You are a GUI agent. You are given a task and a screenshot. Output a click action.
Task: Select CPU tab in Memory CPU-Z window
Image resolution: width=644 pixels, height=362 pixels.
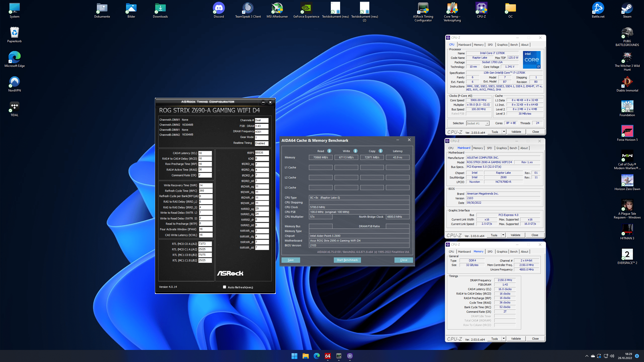(x=451, y=252)
